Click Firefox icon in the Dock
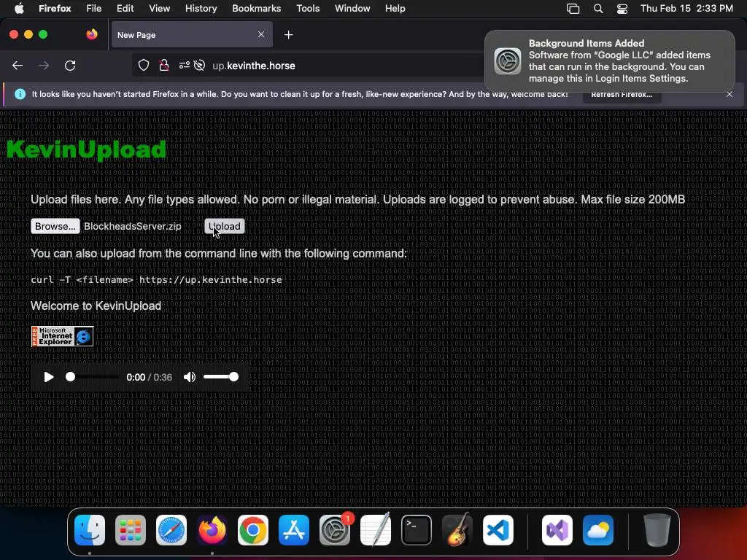This screenshot has width=747, height=560. click(212, 530)
